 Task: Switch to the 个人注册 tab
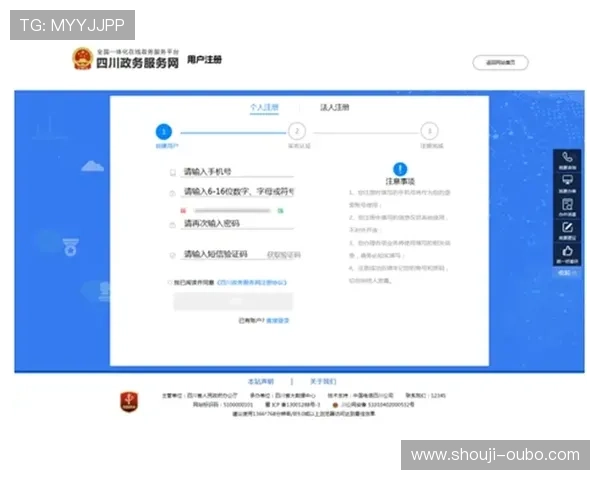[264, 107]
